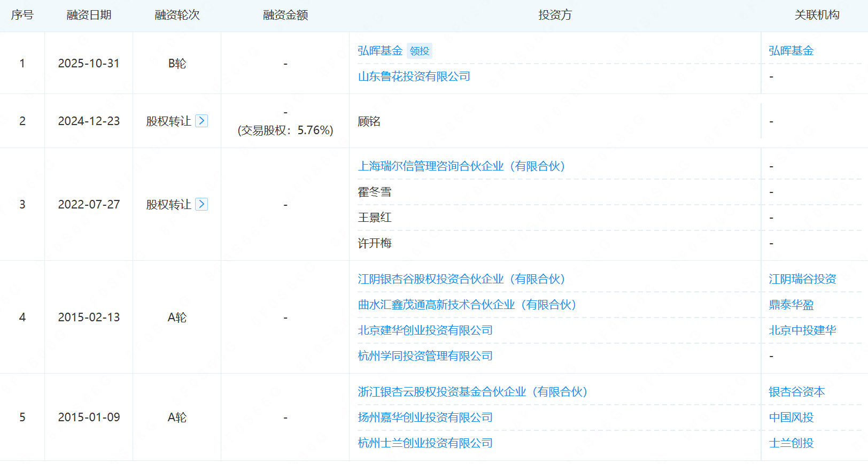Image resolution: width=868 pixels, height=464 pixels.
Task: Open the 鼎泰华盈 affiliated institution
Action: coord(791,305)
